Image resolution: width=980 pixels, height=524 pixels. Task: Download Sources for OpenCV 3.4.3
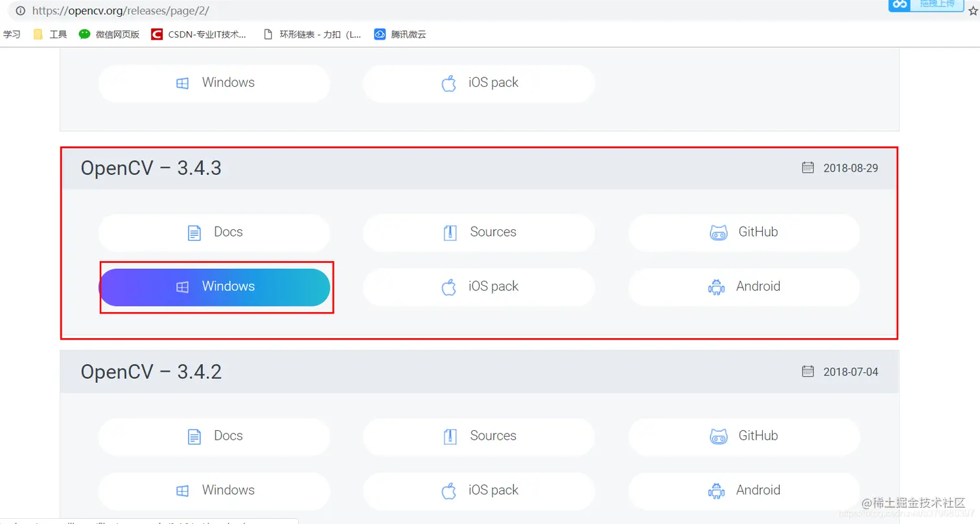[x=479, y=233]
